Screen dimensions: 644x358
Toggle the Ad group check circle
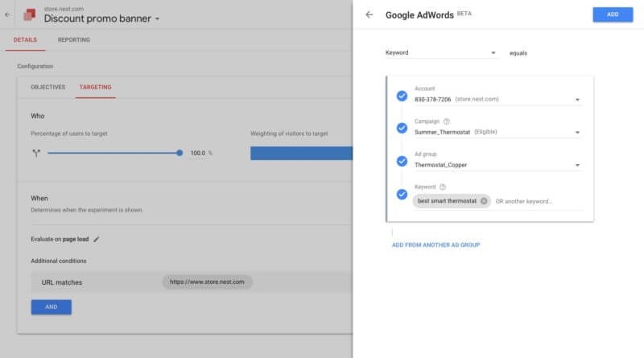click(402, 162)
